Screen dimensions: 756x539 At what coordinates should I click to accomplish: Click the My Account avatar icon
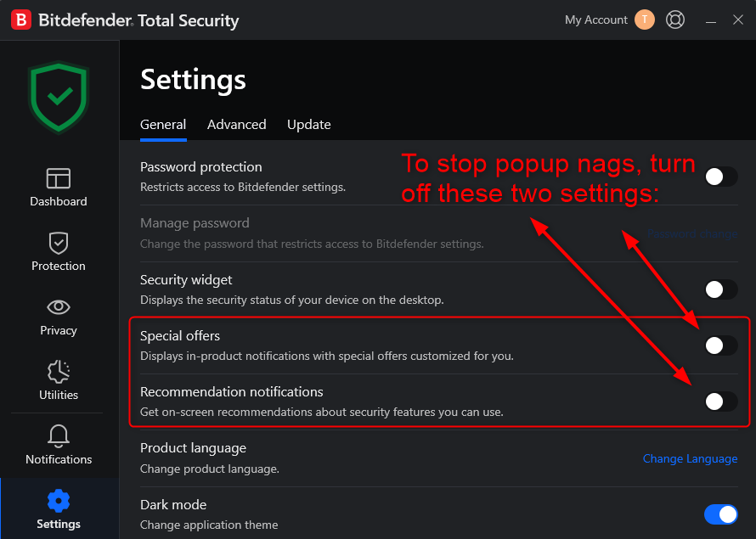click(645, 20)
